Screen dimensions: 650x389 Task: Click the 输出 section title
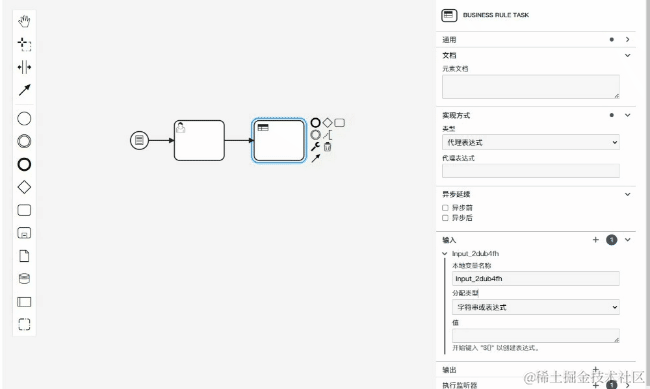(x=449, y=370)
